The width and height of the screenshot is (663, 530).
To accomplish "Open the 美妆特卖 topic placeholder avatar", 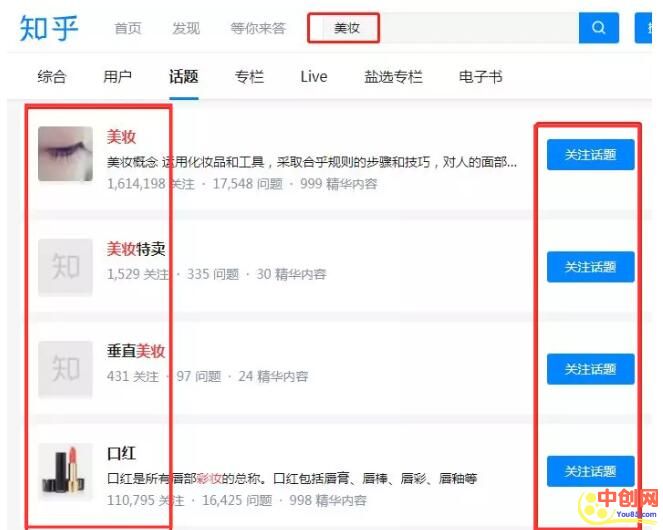I will click(65, 267).
